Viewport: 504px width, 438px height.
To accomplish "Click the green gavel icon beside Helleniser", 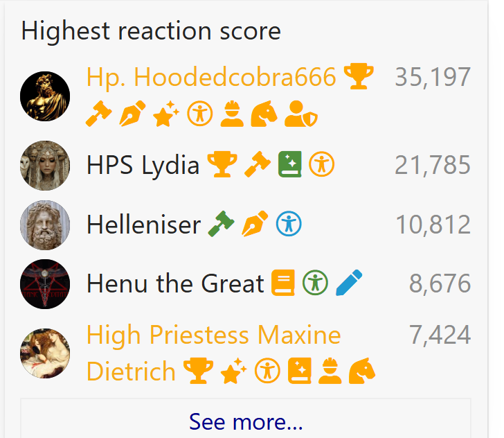I will [x=221, y=224].
